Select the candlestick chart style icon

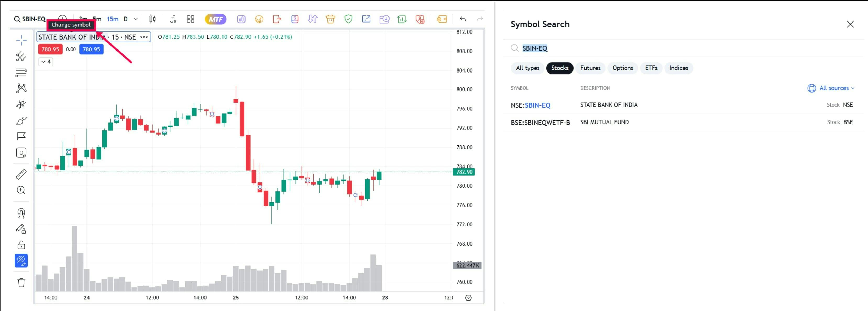click(x=153, y=19)
